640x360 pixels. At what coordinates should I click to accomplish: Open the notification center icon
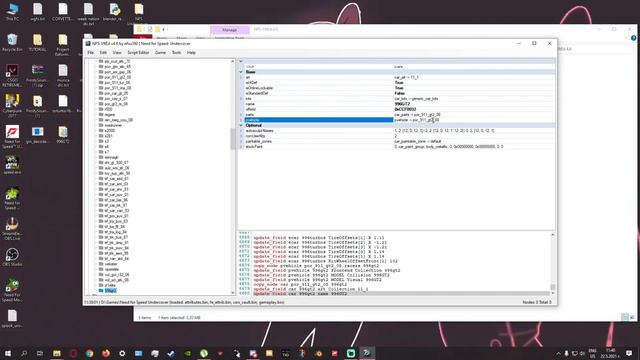click(629, 353)
